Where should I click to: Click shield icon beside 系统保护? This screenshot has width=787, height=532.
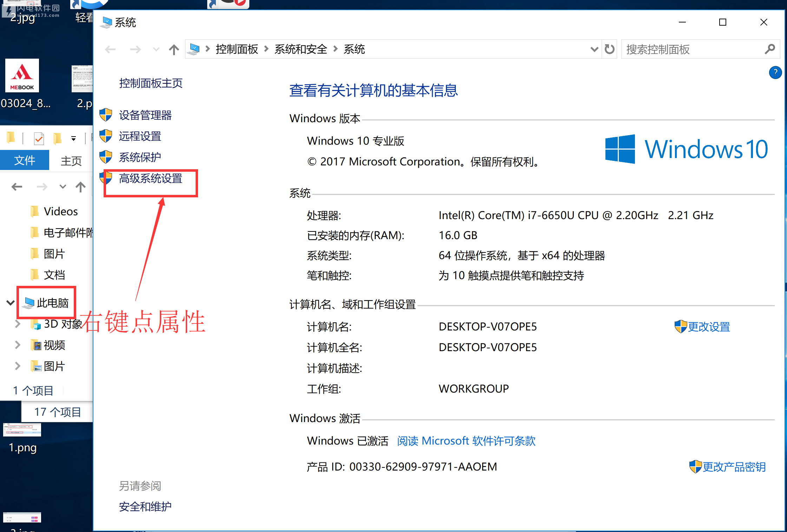point(106,157)
